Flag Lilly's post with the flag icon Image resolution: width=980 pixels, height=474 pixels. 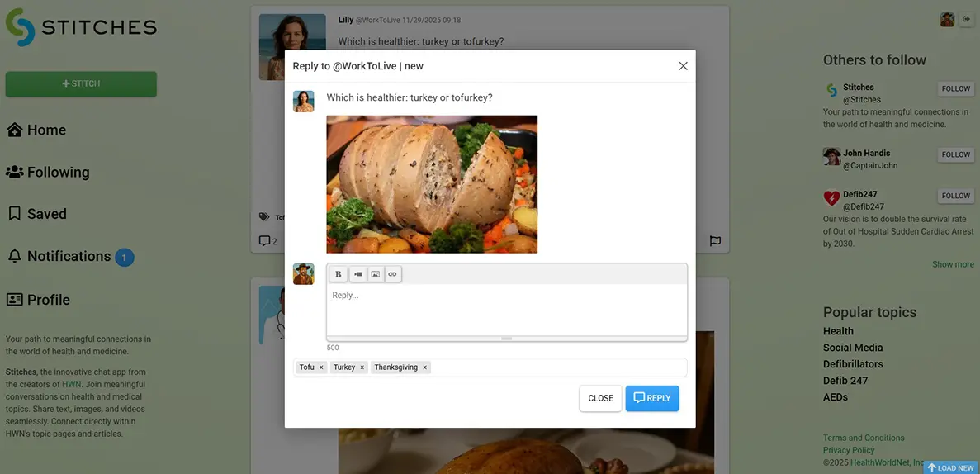[715, 241]
